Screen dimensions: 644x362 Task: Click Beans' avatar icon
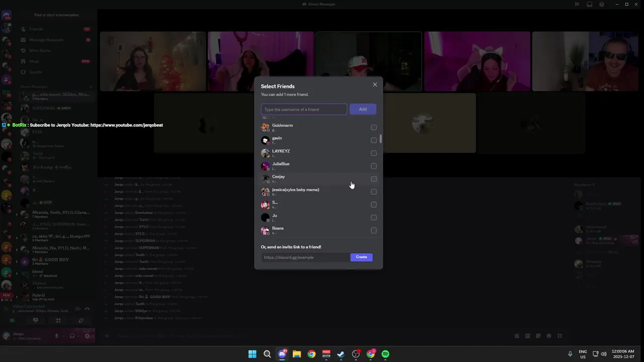click(x=265, y=231)
